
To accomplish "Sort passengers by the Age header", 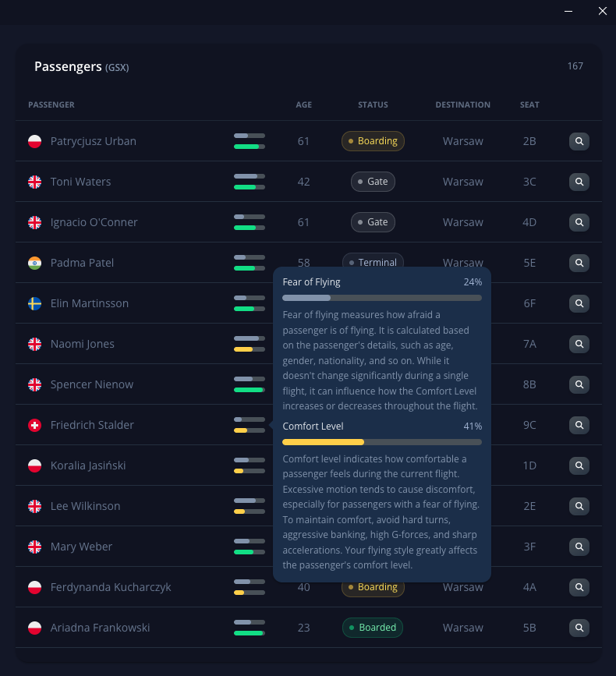I will [x=303, y=104].
